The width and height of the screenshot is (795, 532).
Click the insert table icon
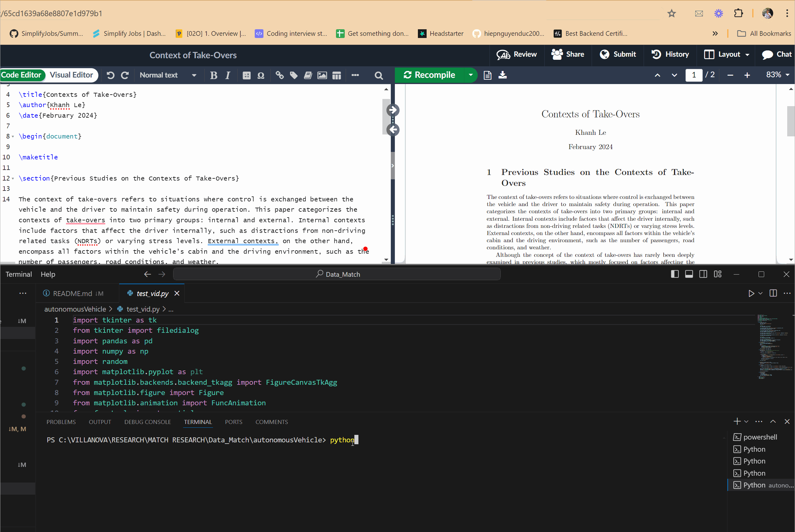tap(336, 75)
